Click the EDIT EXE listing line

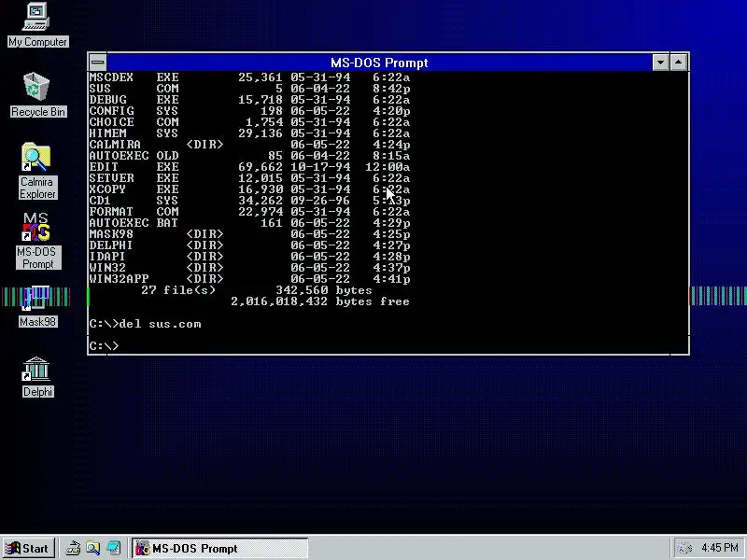(249, 167)
